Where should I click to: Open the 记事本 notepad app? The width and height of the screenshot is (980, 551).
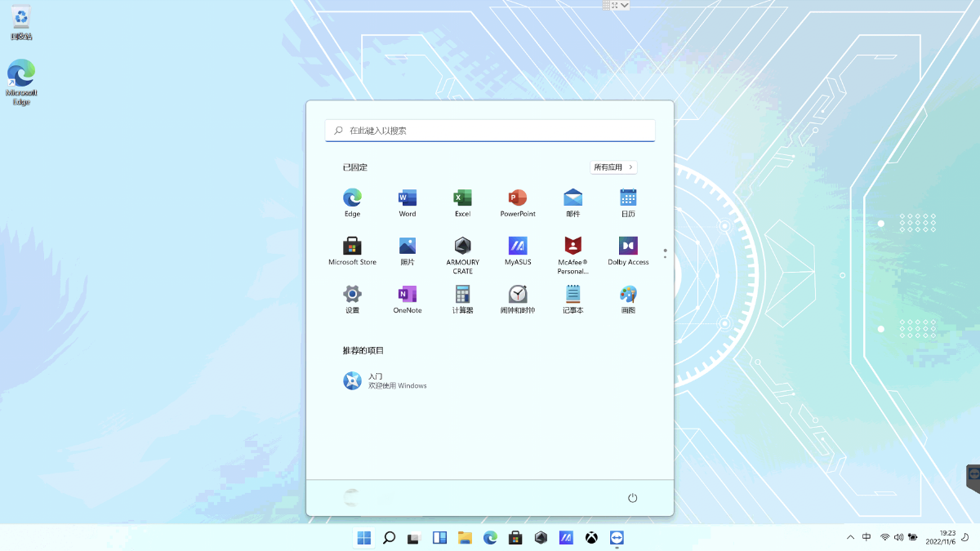coord(573,299)
